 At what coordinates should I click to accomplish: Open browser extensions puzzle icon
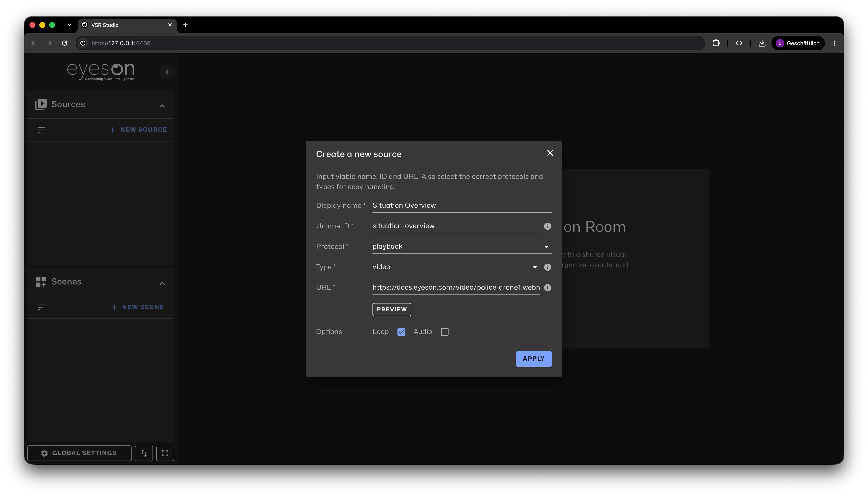716,43
